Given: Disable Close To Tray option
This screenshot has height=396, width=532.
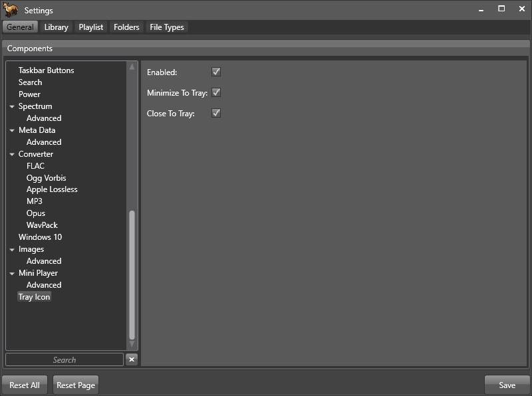Looking at the screenshot, I should click(216, 113).
